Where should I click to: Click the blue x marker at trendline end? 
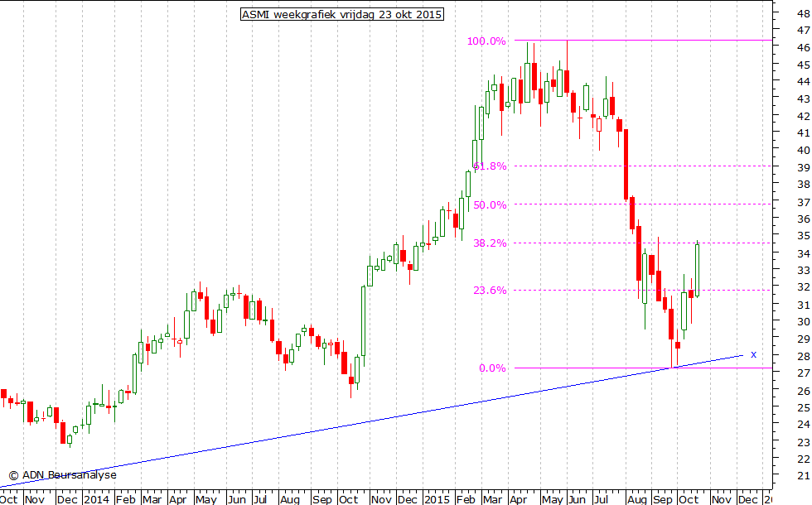(x=753, y=354)
